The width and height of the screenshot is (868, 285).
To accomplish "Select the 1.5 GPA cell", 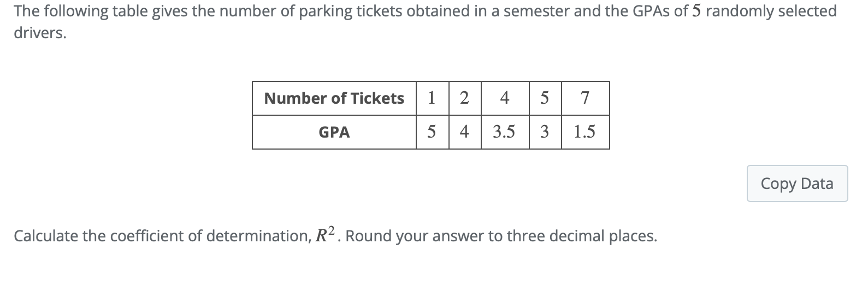I will pyautogui.click(x=584, y=132).
